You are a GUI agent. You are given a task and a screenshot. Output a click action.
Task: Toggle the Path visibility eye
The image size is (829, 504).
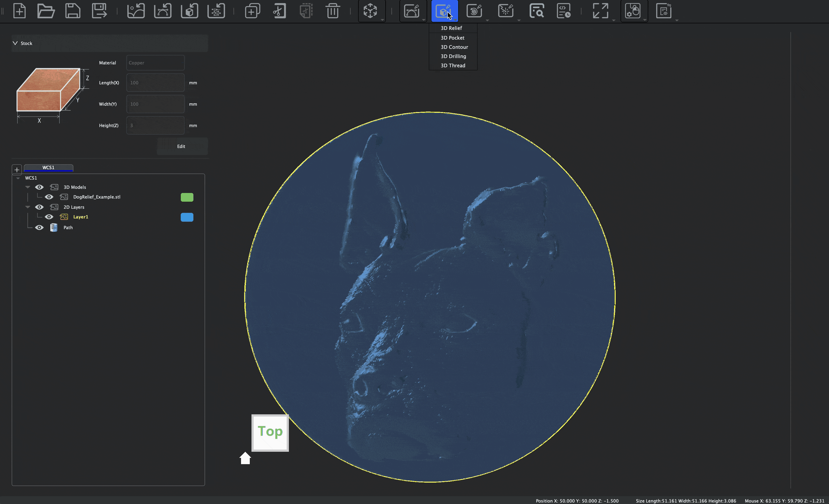[x=39, y=227]
